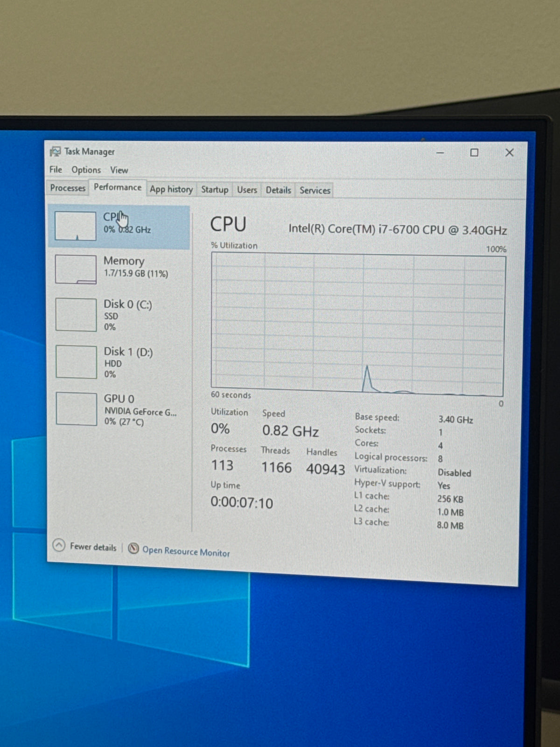
Task: Click the NVIDIA GeForce G... label
Action: [x=140, y=412]
